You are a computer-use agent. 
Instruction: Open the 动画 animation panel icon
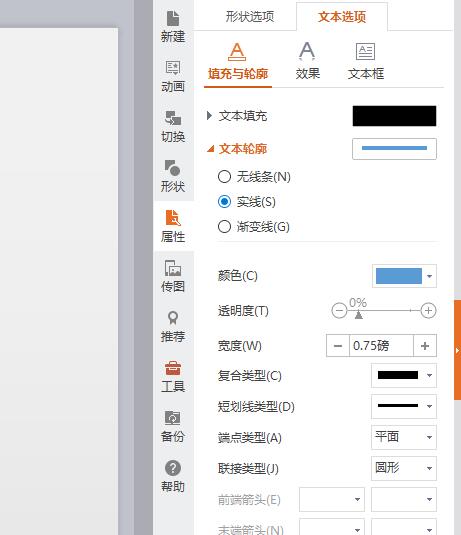click(x=173, y=77)
